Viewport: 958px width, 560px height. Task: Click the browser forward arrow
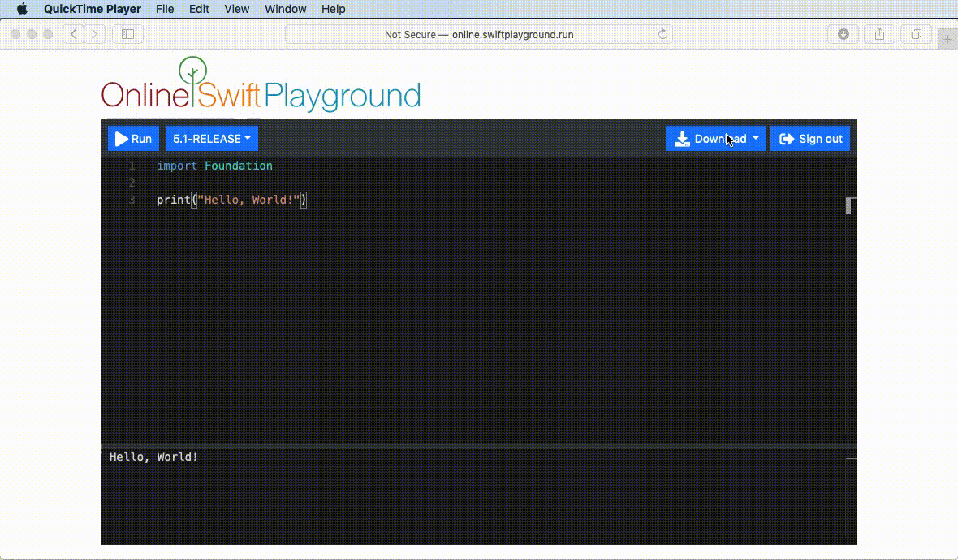click(95, 34)
